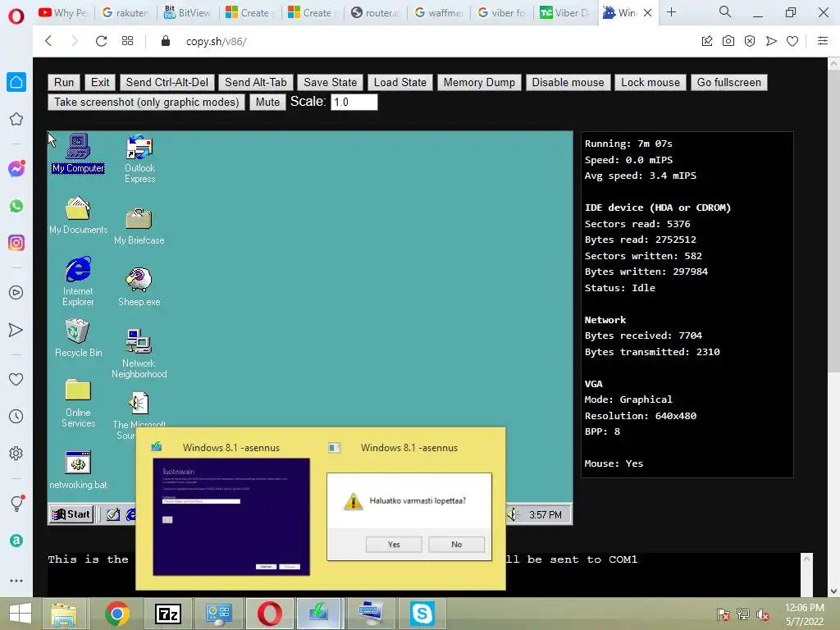Screen dimensions: 840x630
Task: Mute the emulator sound
Action: pyautogui.click(x=267, y=102)
